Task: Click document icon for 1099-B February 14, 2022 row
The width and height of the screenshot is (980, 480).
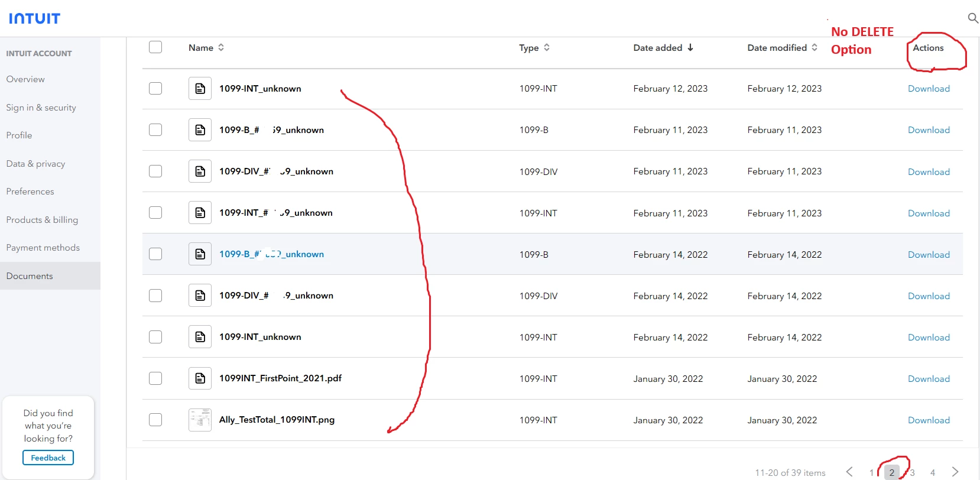Action: pyautogui.click(x=200, y=254)
